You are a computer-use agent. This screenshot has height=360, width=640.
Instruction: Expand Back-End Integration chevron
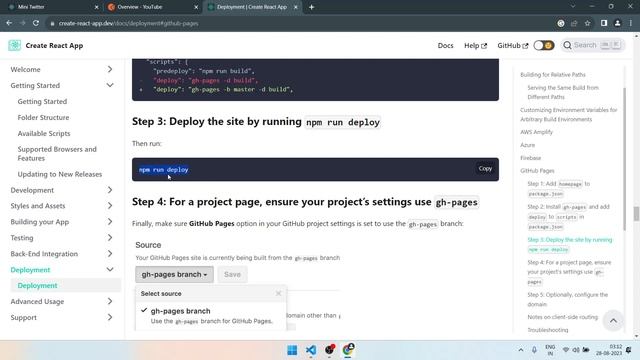click(110, 253)
